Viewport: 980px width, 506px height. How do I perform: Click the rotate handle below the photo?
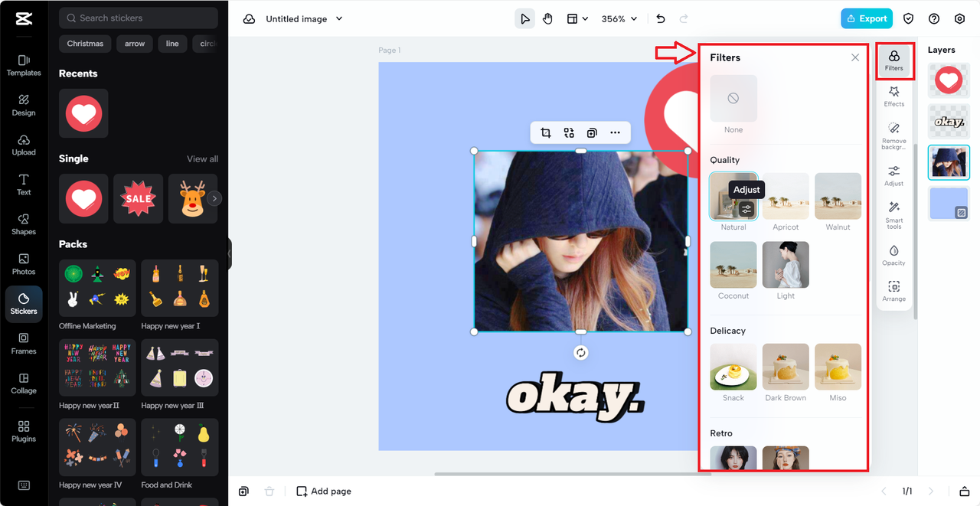581,352
